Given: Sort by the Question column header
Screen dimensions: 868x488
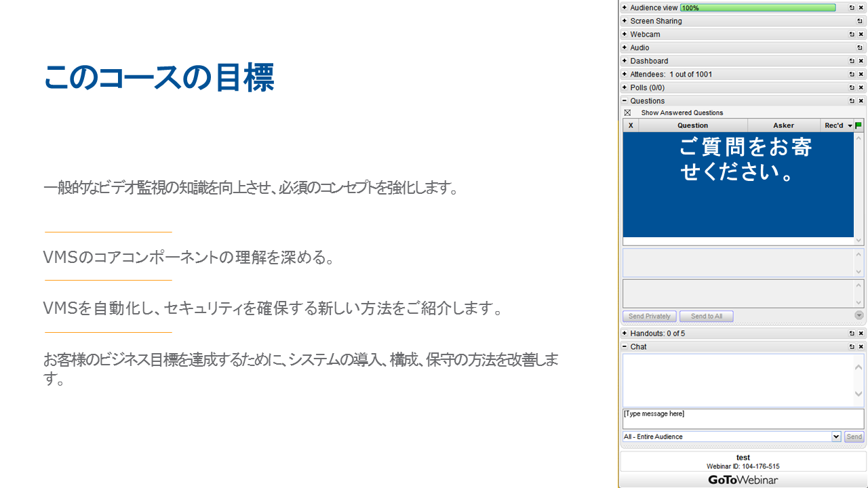Looking at the screenshot, I should tap(693, 125).
